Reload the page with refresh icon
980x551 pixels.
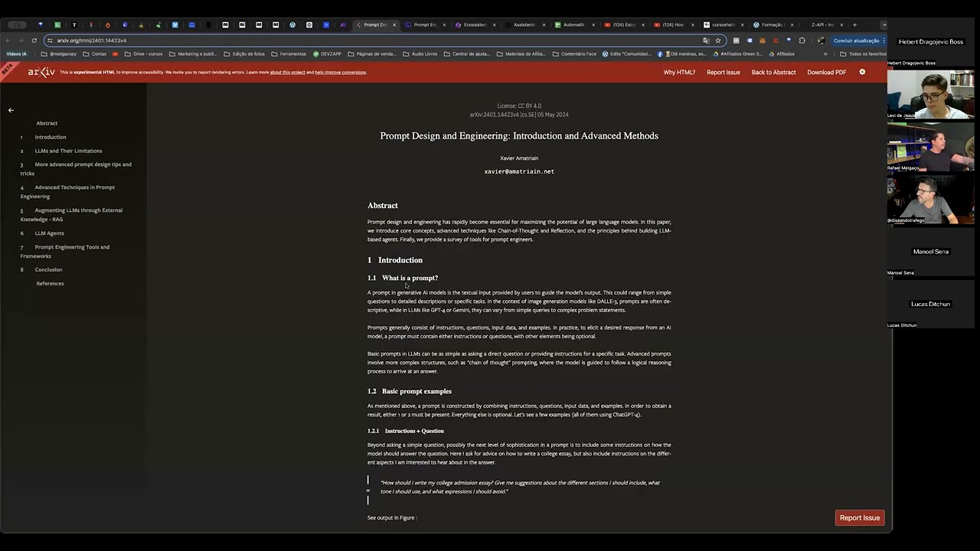[34, 41]
